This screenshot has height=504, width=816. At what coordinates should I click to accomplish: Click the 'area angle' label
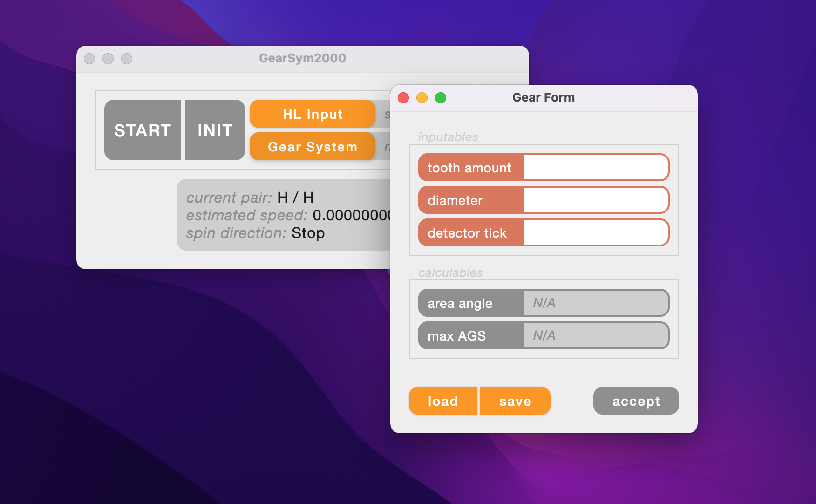460,303
